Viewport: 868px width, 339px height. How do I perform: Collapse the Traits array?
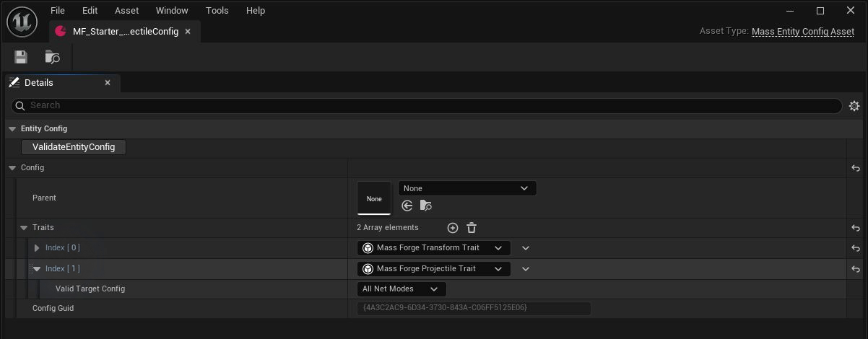24,228
